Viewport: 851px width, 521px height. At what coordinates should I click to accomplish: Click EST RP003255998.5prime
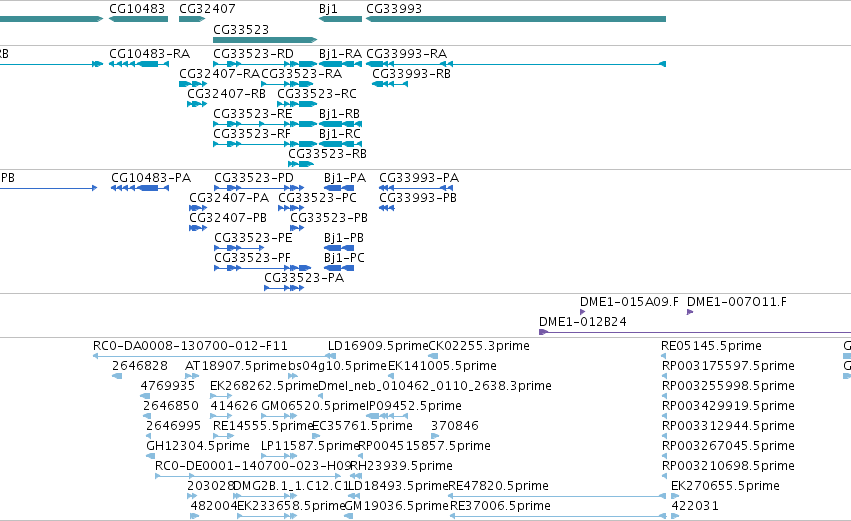(x=664, y=396)
